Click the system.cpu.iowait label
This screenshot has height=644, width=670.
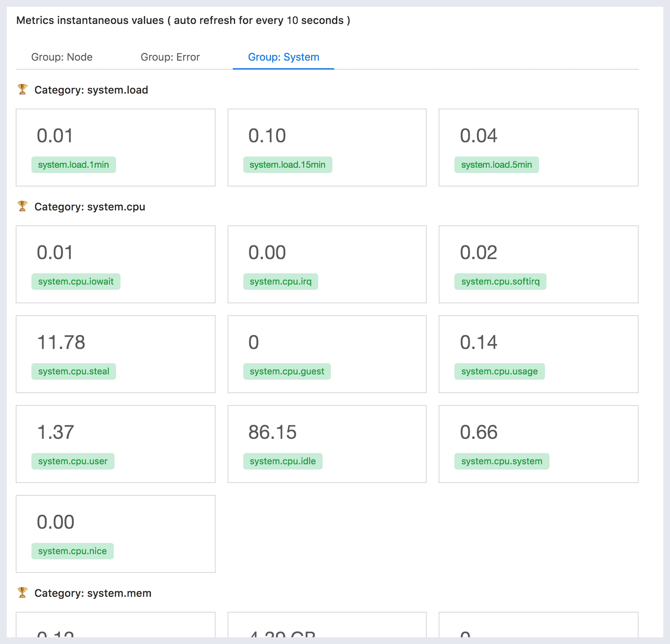pyautogui.click(x=76, y=282)
